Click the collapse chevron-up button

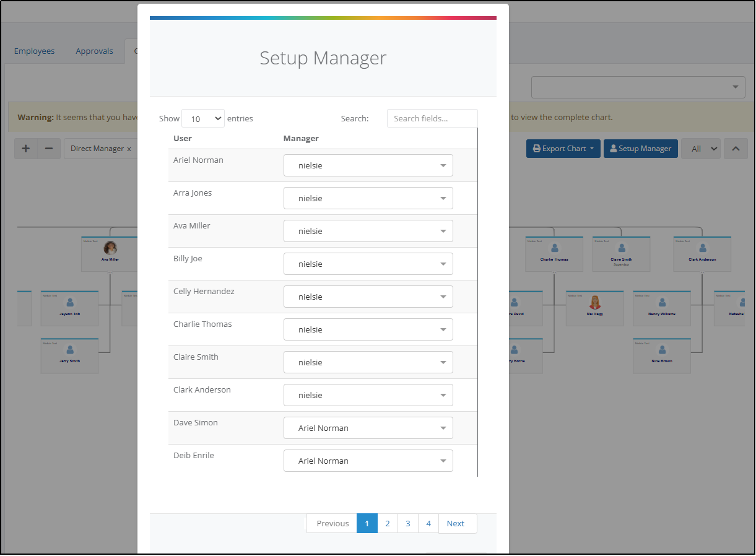(x=736, y=149)
